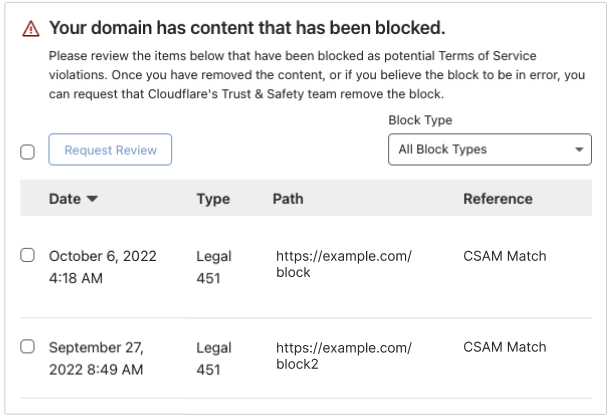Select the October 6, 2022 row checkbox
This screenshot has width=612, height=417.
[x=28, y=256]
